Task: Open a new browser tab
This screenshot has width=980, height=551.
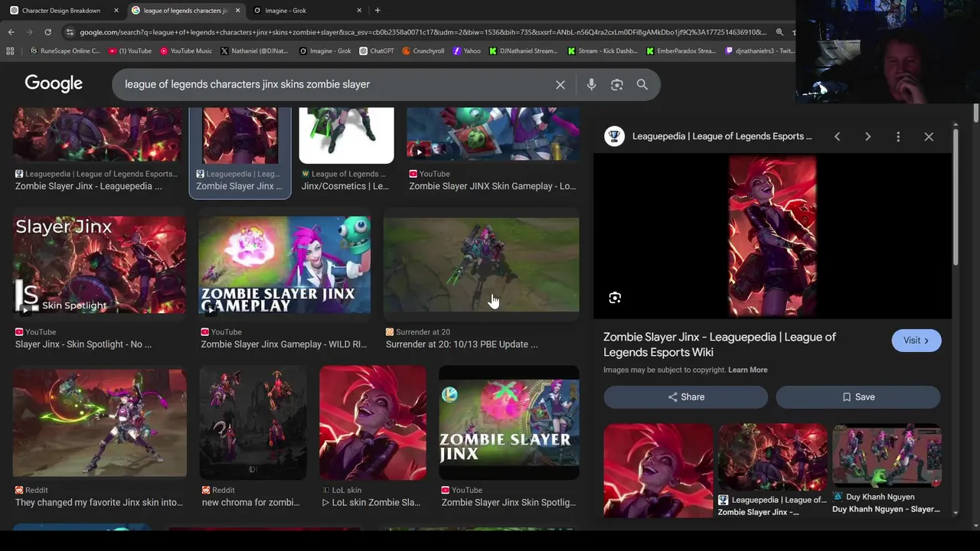Action: (377, 10)
